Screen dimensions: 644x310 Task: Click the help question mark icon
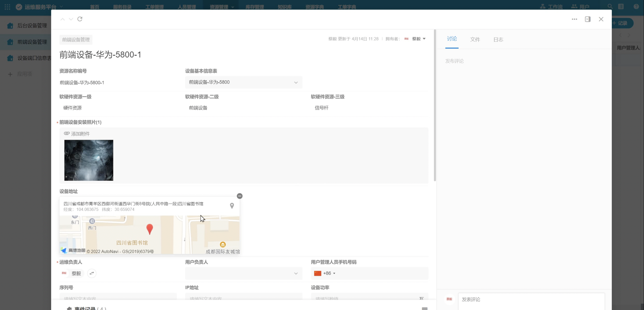(636, 6)
